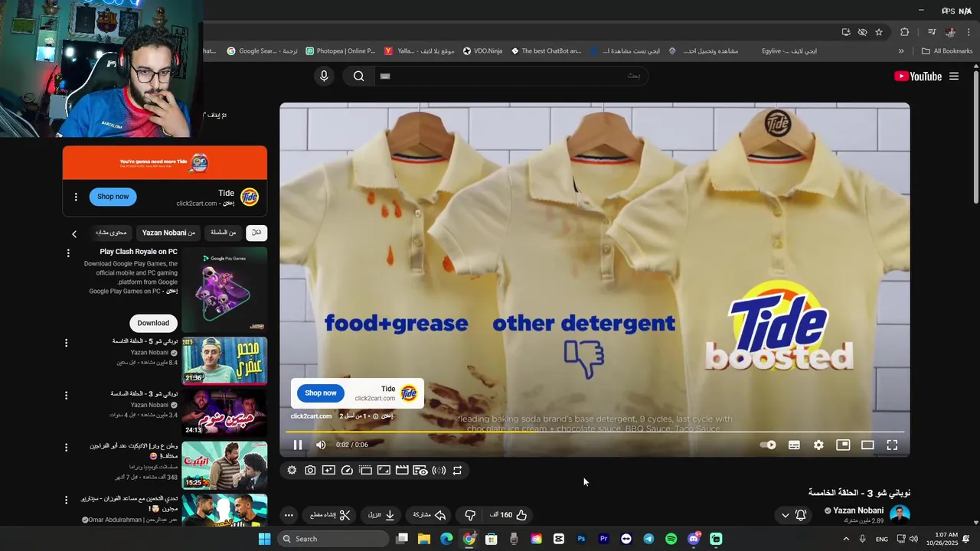
Task: Click the browser page vertical scrollbar
Action: pyautogui.click(x=975, y=136)
